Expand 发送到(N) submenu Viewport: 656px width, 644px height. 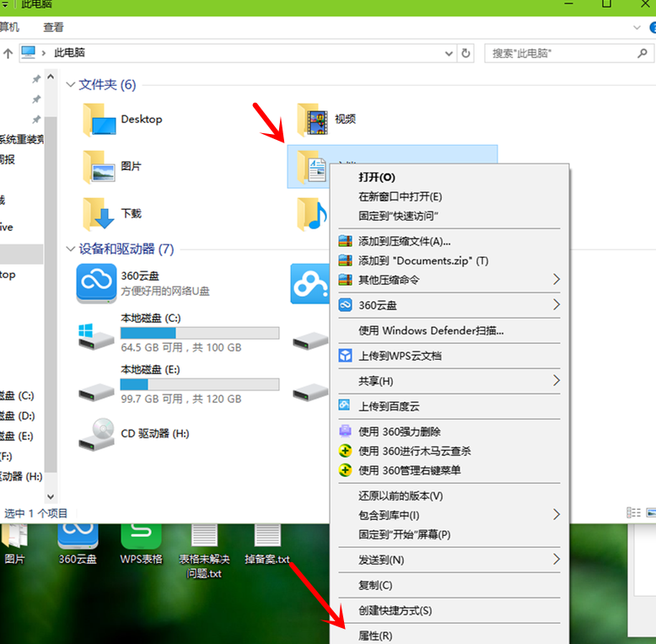pyautogui.click(x=556, y=560)
